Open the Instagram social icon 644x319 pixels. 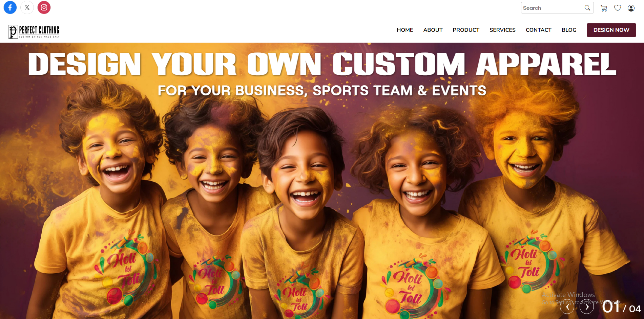pos(44,7)
